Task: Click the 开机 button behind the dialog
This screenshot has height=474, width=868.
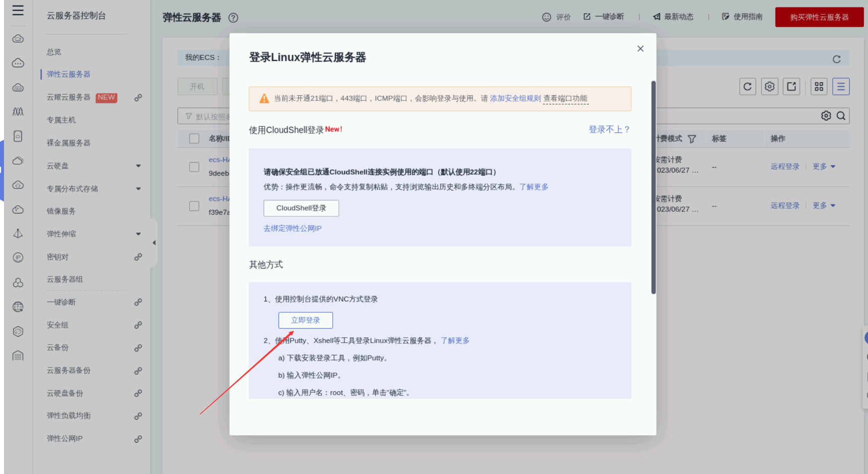Action: pos(197,87)
